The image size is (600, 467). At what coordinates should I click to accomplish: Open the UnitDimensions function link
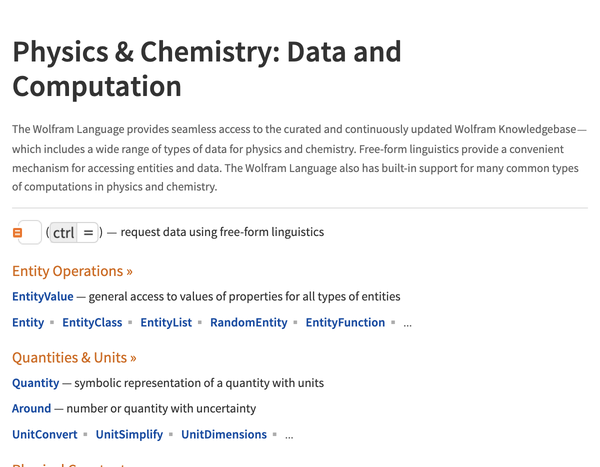tap(224, 435)
